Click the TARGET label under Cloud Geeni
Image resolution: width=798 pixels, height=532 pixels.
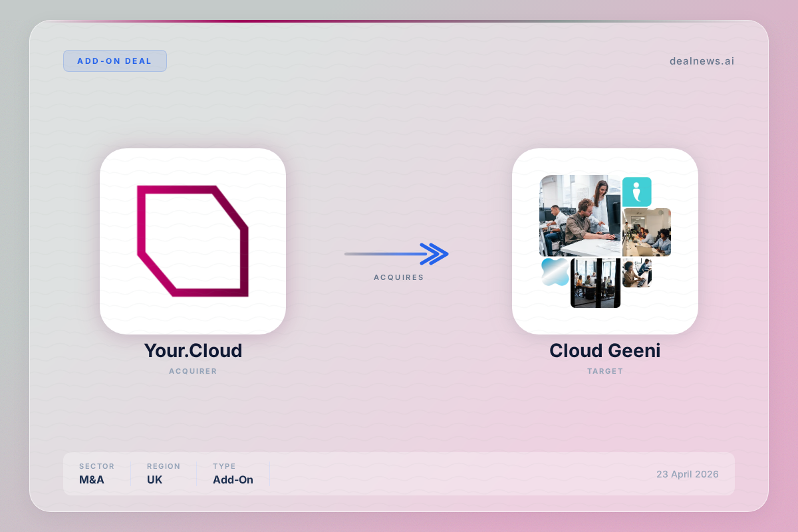click(604, 371)
